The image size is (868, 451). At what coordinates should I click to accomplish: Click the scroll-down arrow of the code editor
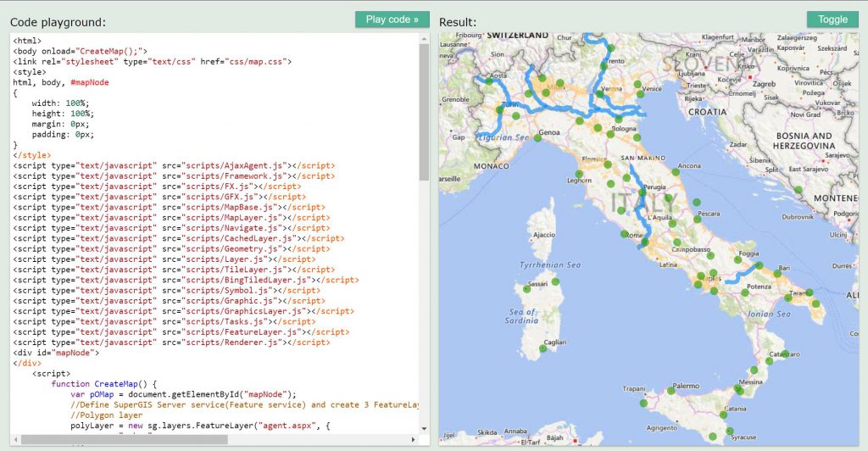click(x=424, y=429)
